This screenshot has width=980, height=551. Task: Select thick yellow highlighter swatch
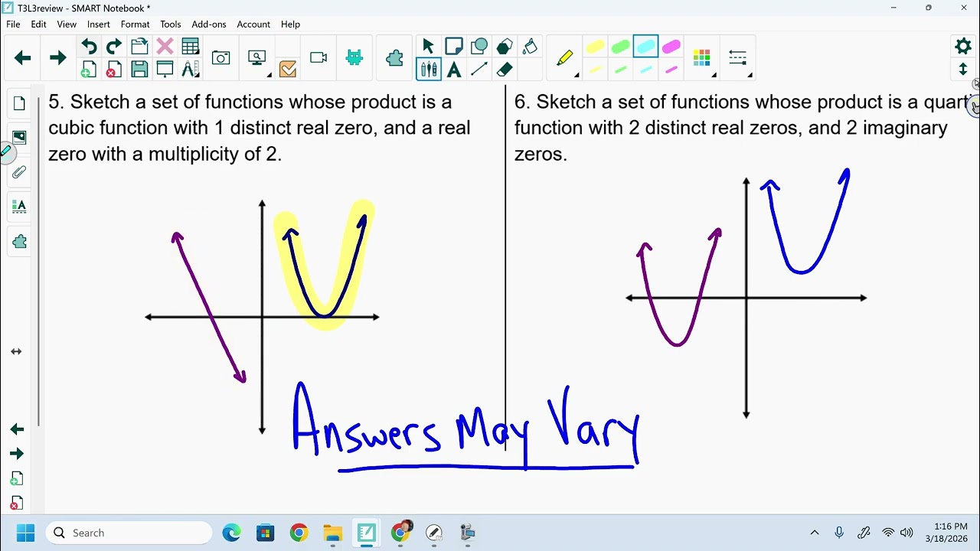tap(595, 47)
